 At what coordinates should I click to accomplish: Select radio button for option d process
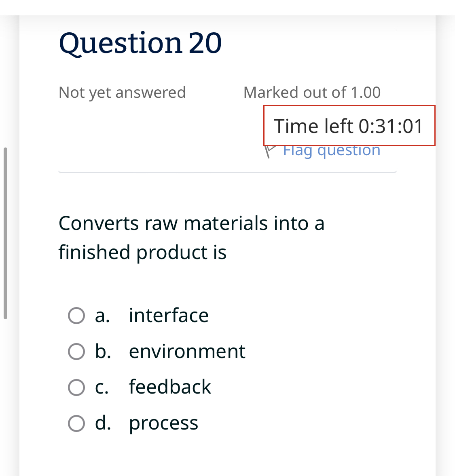pyautogui.click(x=77, y=423)
